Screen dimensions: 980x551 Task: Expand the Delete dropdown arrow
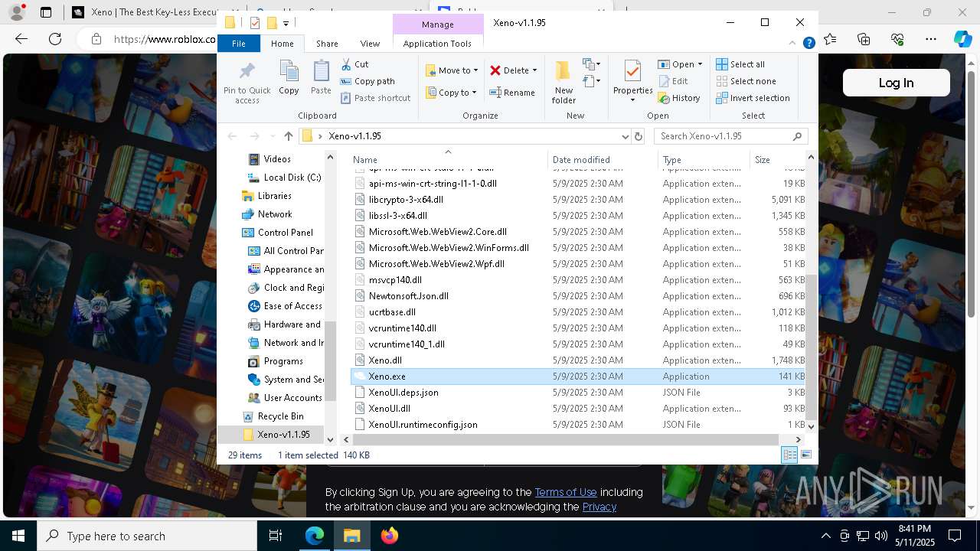tap(534, 70)
